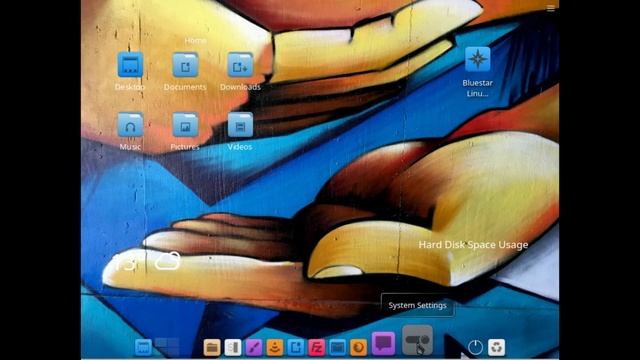The image size is (640, 360).
Task: Open the blue window app beside FileZilla
Action: pos(338,347)
